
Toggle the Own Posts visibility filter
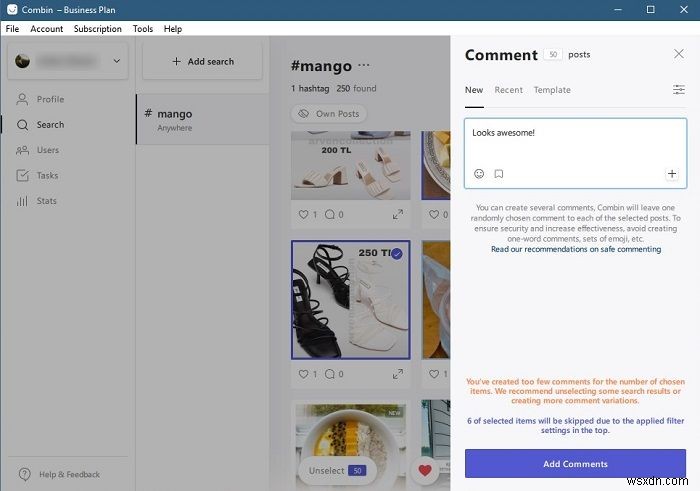click(x=329, y=114)
